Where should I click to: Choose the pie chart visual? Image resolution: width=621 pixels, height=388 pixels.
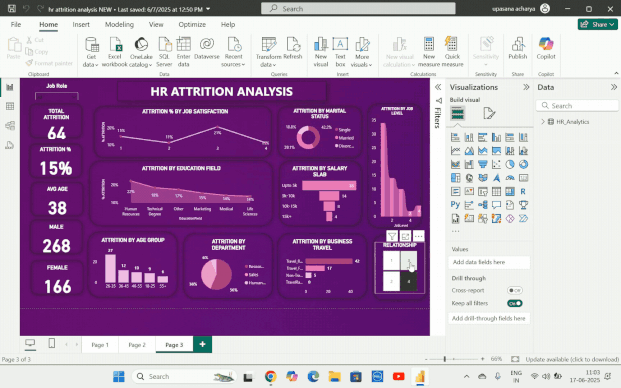pyautogui.click(x=510, y=164)
